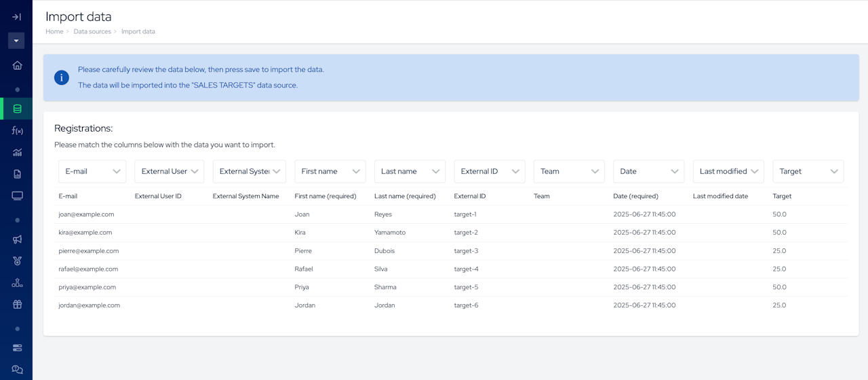
Task: Click the gift rewards sidebar icon
Action: point(17,304)
